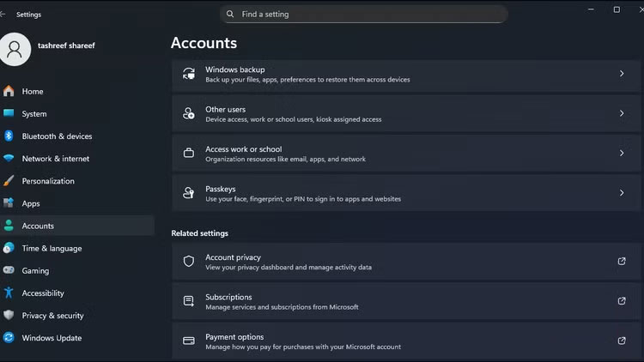Select Personalization in the sidebar
The height and width of the screenshot is (362, 644).
tap(48, 181)
